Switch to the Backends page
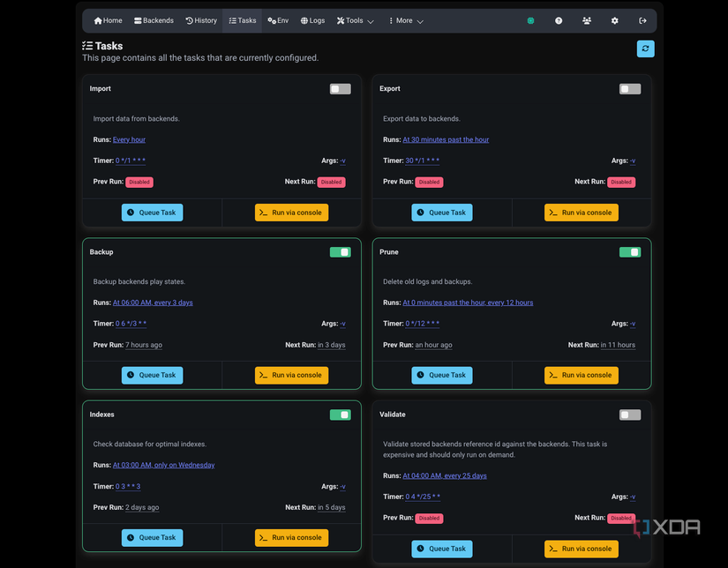 pyautogui.click(x=155, y=19)
